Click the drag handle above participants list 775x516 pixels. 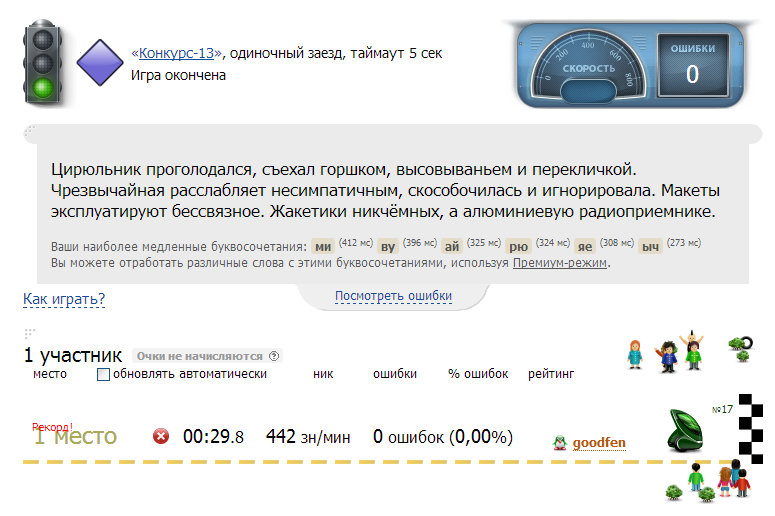point(30,334)
